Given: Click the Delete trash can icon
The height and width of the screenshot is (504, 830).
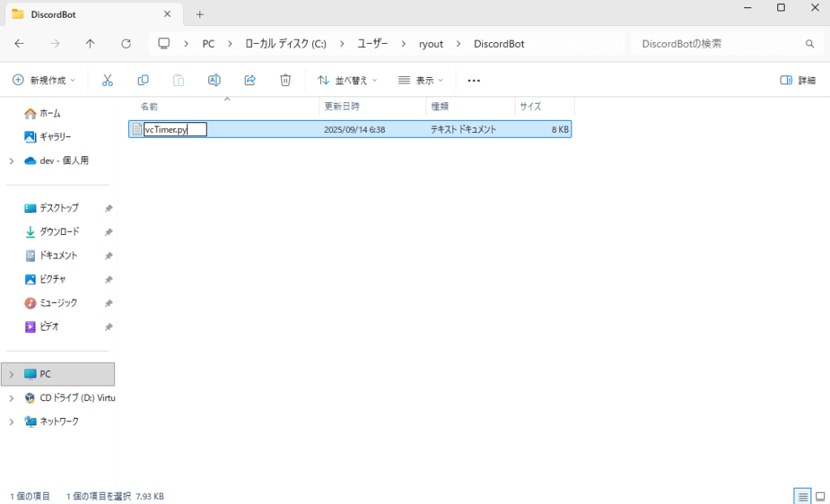Looking at the screenshot, I should point(285,80).
